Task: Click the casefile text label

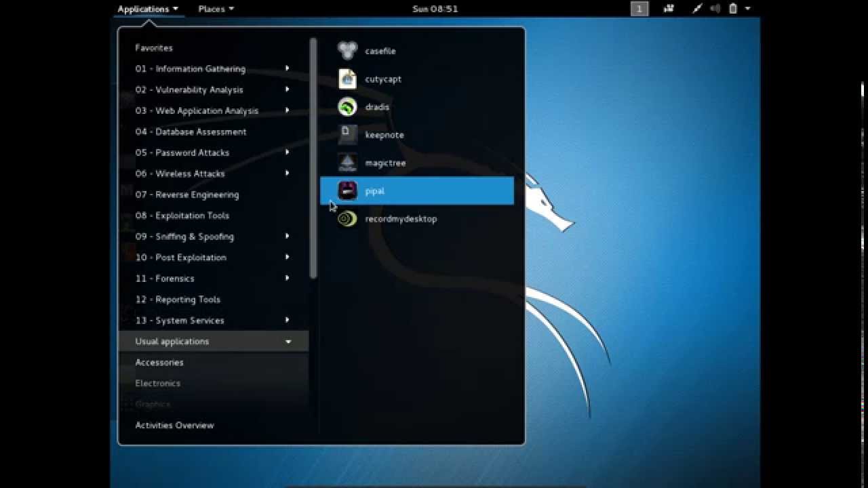Action: 380,51
